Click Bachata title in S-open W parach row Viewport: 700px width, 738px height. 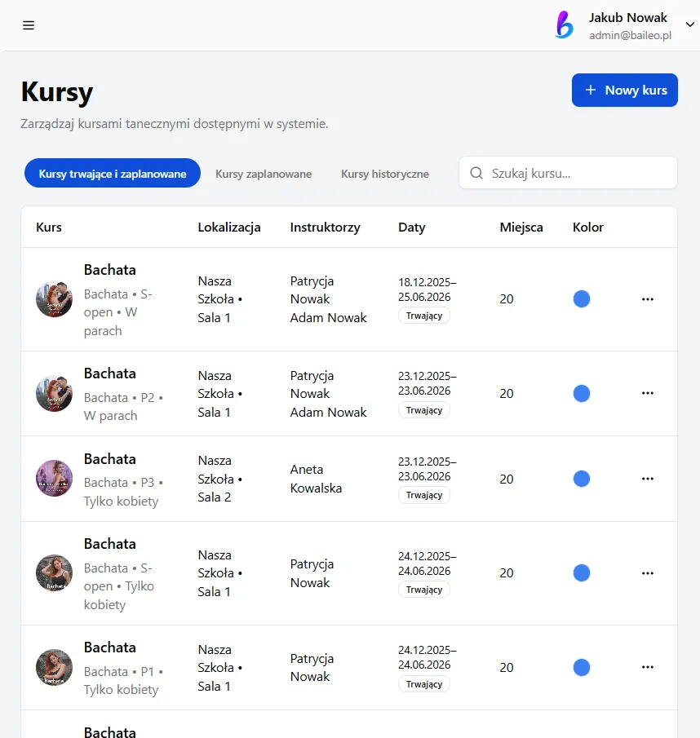click(x=109, y=270)
